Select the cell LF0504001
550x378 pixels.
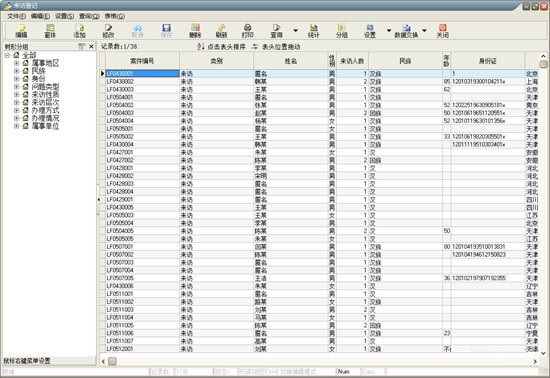pos(142,97)
